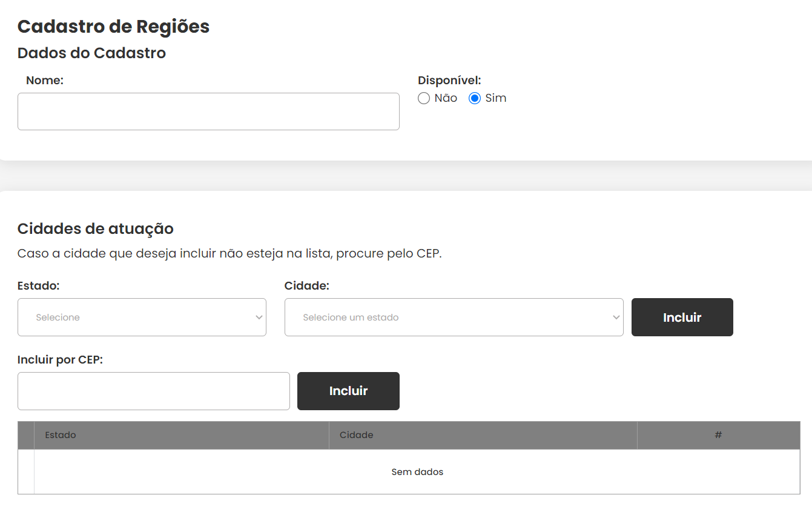The height and width of the screenshot is (512, 812).
Task: Click the Sem dados empty table row
Action: point(417,471)
